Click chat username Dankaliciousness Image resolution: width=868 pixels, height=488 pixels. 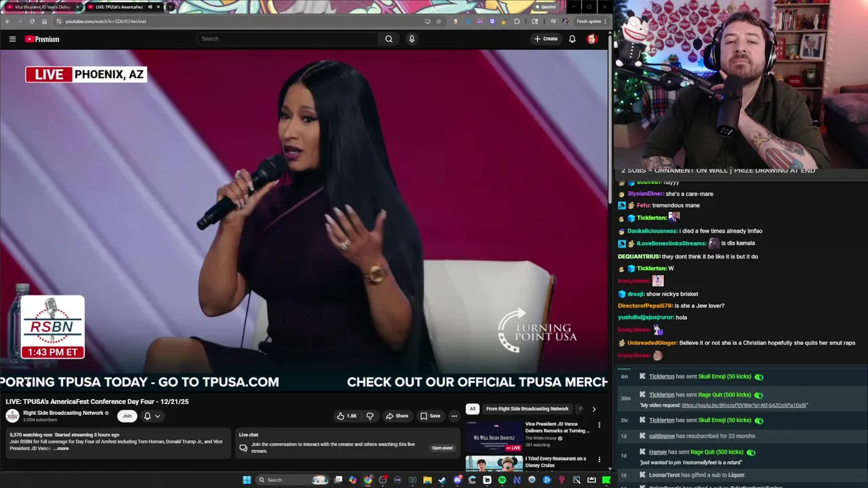[652, 230]
